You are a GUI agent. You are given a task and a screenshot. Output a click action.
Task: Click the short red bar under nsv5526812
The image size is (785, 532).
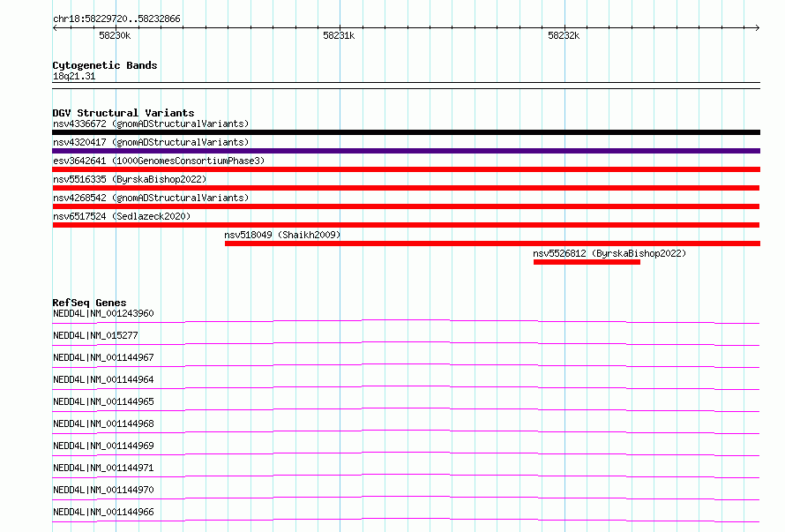click(x=587, y=262)
